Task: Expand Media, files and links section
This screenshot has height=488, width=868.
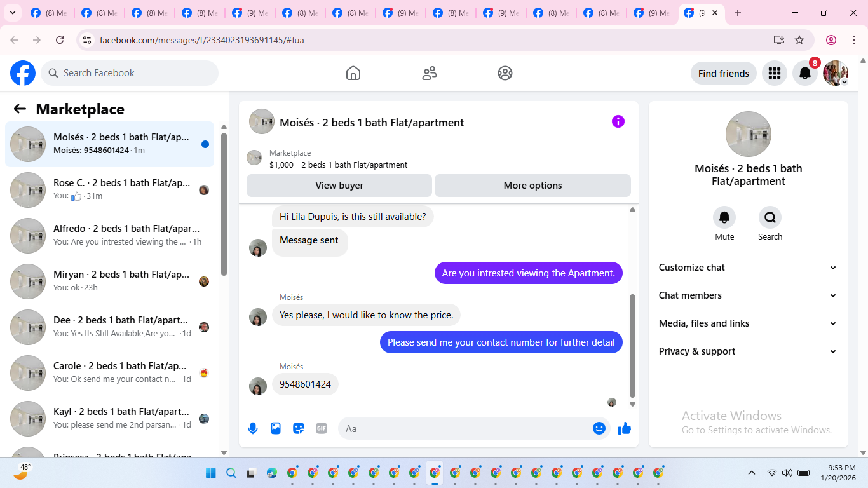Action: tap(748, 323)
